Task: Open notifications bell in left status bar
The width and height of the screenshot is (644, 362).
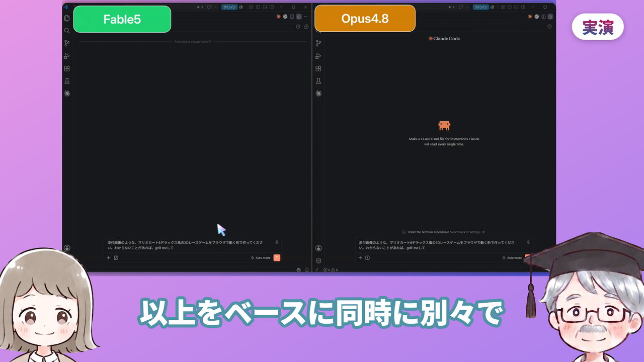Action: (x=307, y=270)
